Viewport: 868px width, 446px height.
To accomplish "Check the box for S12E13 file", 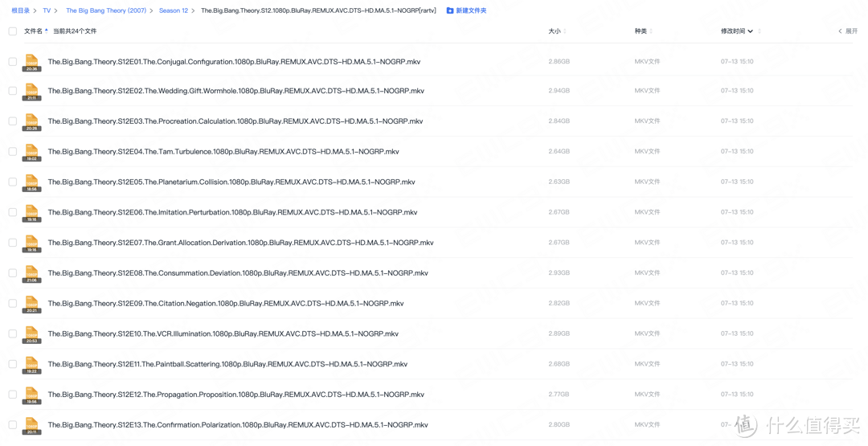I will click(x=12, y=426).
